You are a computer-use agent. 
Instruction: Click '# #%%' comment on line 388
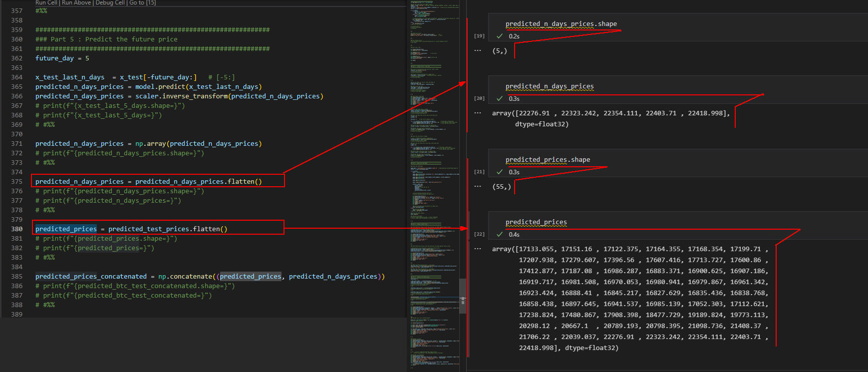click(45, 305)
